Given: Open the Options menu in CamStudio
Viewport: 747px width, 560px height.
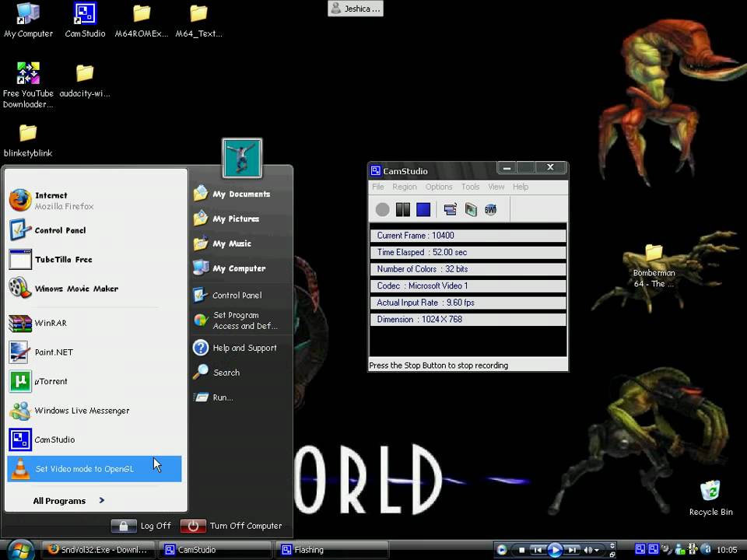Looking at the screenshot, I should point(439,187).
